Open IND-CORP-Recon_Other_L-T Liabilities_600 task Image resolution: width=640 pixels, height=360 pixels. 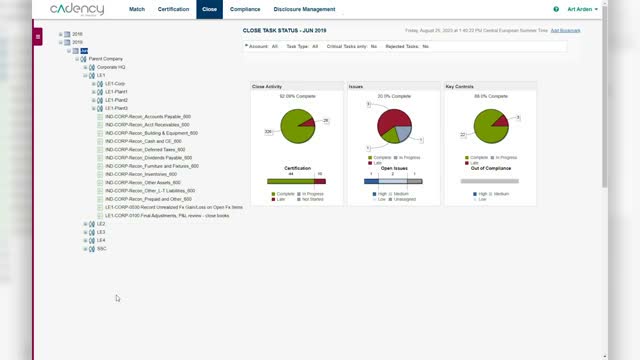[150, 191]
